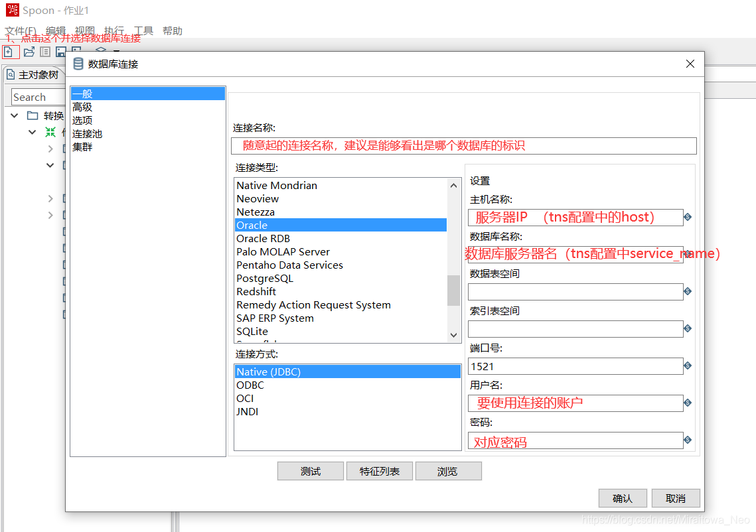The width and height of the screenshot is (756, 532).
Task: Select Redshift connection type
Action: pyautogui.click(x=341, y=292)
